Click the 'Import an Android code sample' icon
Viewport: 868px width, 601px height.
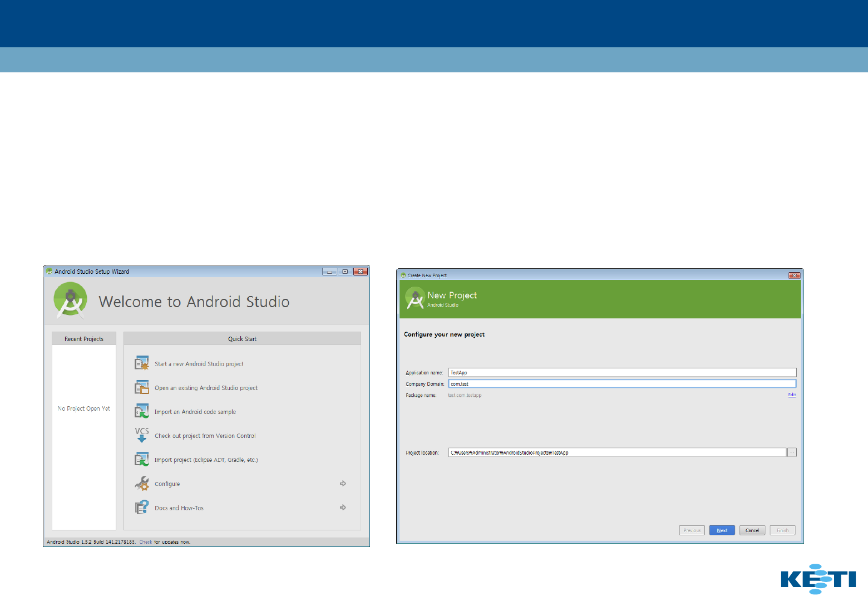click(142, 411)
